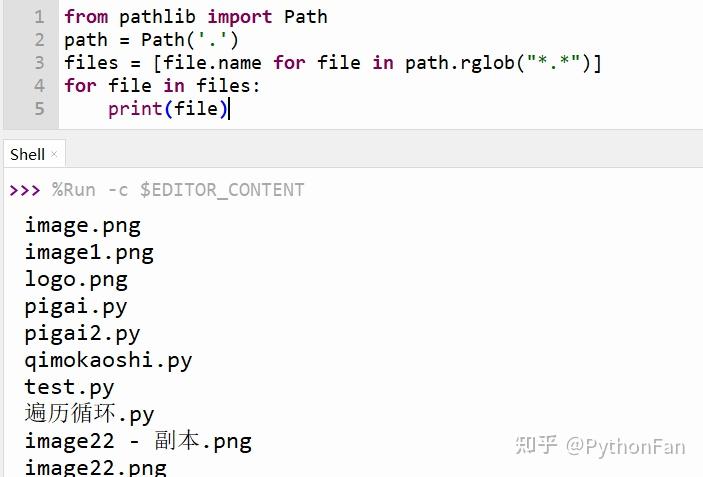Click the test.py output line
Viewport: 703px width, 477px height.
click(69, 388)
